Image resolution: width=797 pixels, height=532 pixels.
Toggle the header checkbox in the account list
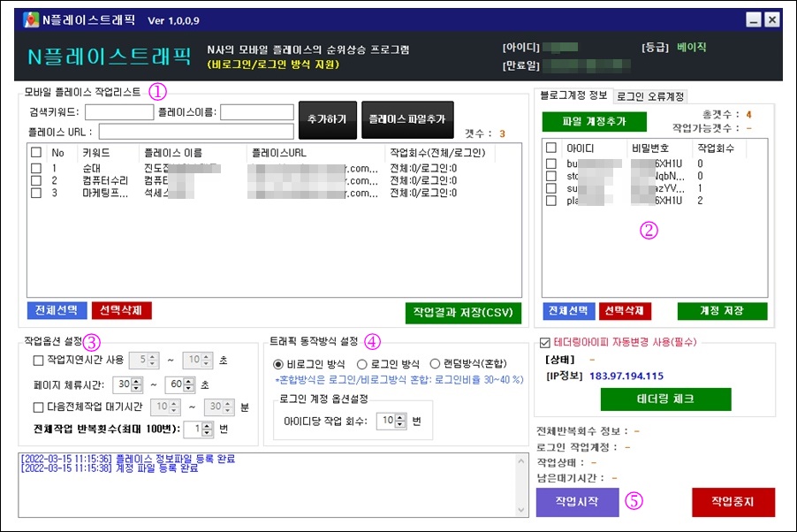(x=551, y=148)
